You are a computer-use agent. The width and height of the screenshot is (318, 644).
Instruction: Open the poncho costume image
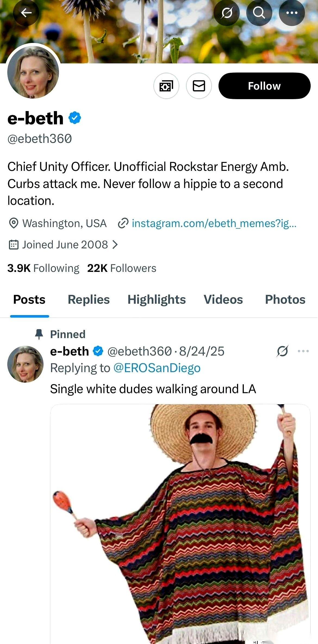(180, 524)
